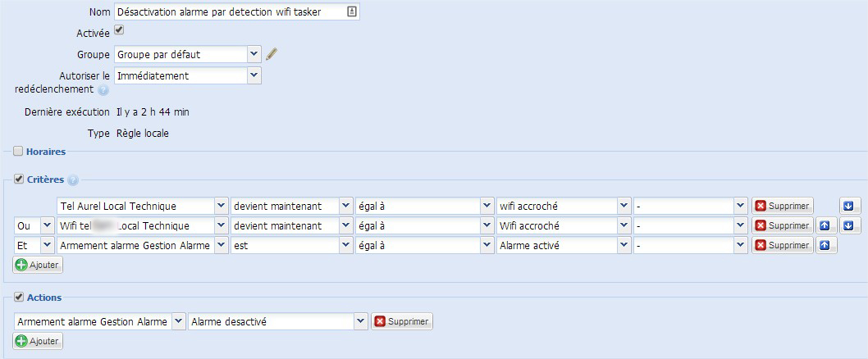Click contact card icon in Nom field
Image resolution: width=868 pixels, height=359 pixels.
pos(352,11)
